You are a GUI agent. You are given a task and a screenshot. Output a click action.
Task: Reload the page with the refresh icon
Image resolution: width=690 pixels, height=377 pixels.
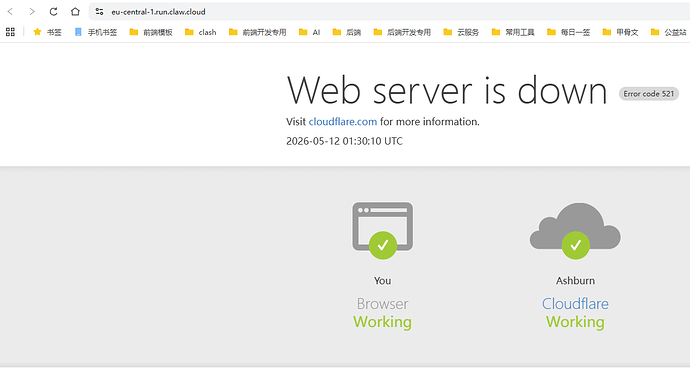tap(53, 12)
